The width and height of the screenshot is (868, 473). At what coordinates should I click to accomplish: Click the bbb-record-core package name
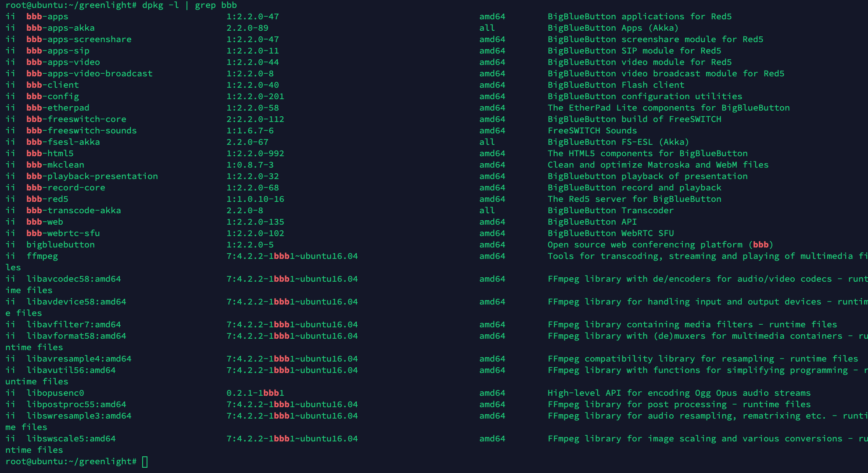(x=66, y=188)
